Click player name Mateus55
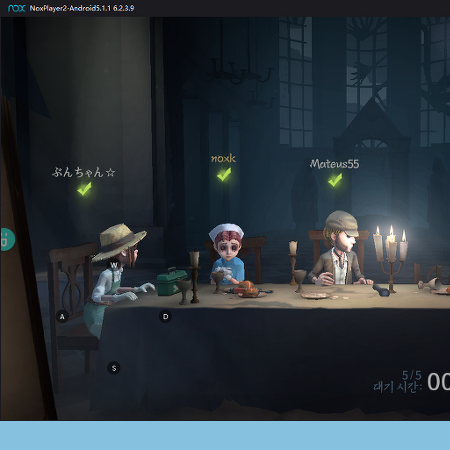The height and width of the screenshot is (450, 450). [334, 164]
